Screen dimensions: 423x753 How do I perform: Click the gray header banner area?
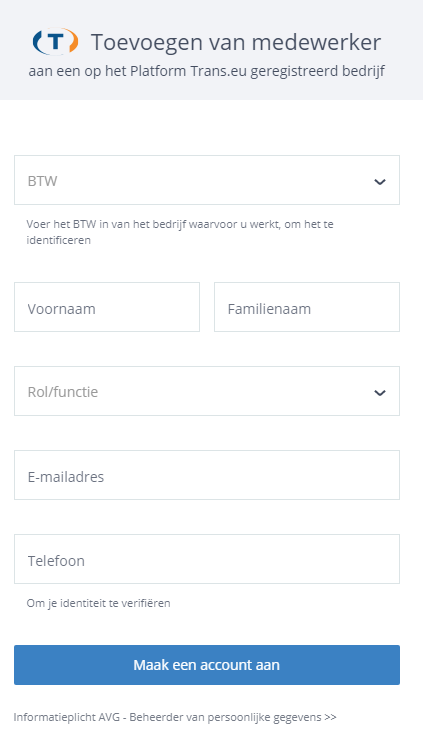click(211, 50)
